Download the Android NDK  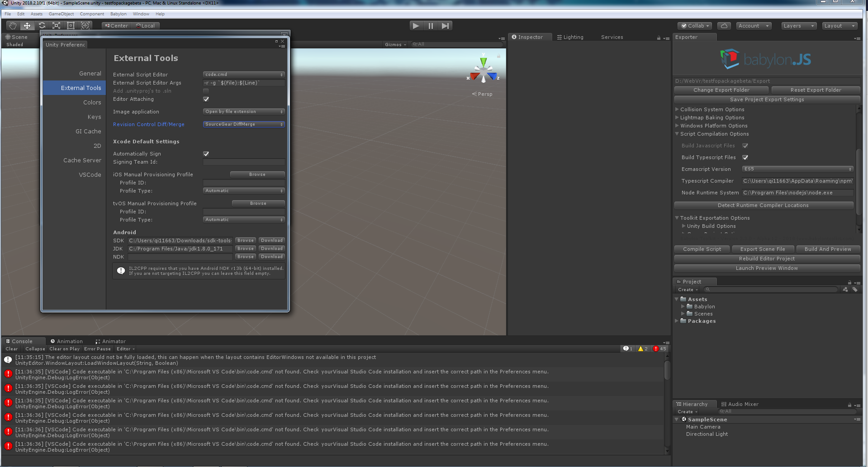coord(272,257)
